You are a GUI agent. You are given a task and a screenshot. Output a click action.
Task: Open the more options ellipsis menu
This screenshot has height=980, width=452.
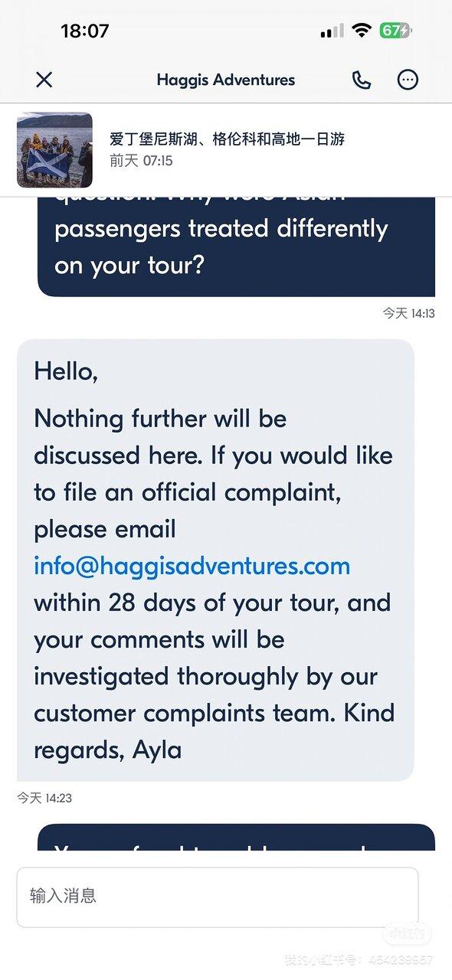(408, 80)
